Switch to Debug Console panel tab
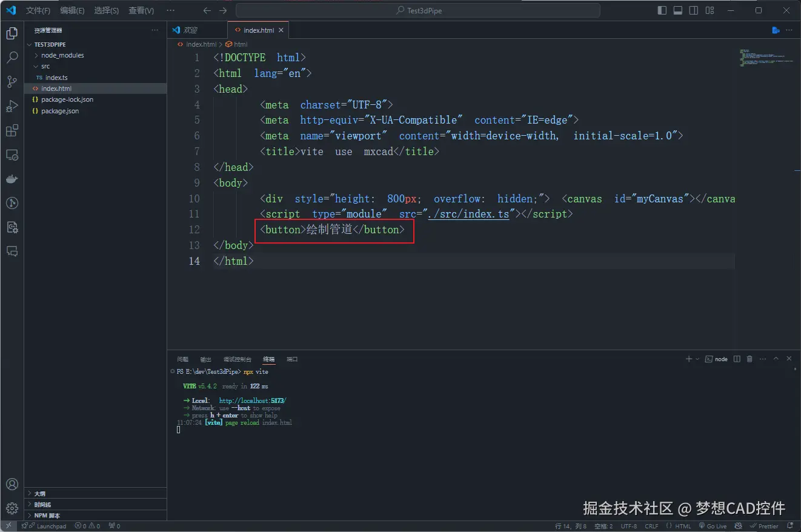Viewport: 801px width, 532px height. (237, 359)
